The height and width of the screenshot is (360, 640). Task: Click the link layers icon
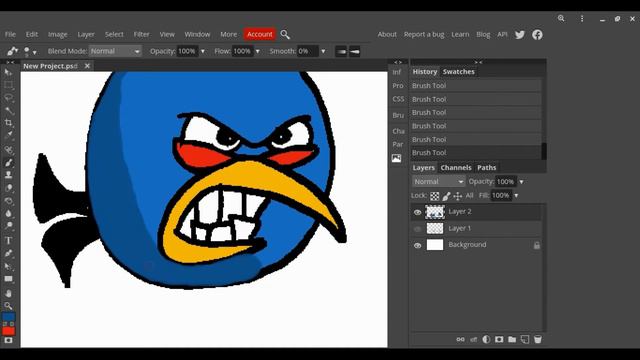point(460,339)
